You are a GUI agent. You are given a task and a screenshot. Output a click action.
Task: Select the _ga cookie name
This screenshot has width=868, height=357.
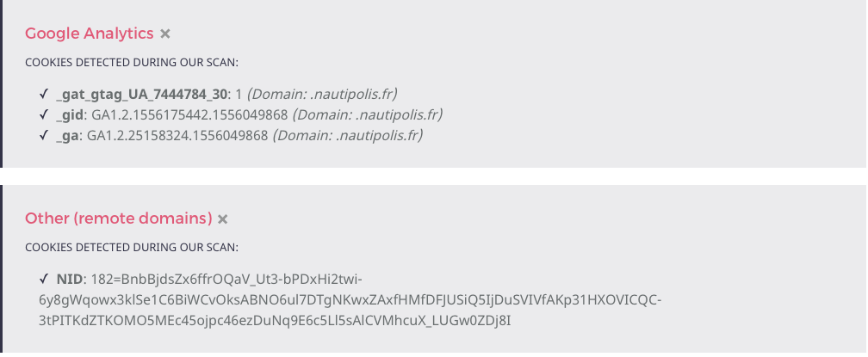coord(67,135)
